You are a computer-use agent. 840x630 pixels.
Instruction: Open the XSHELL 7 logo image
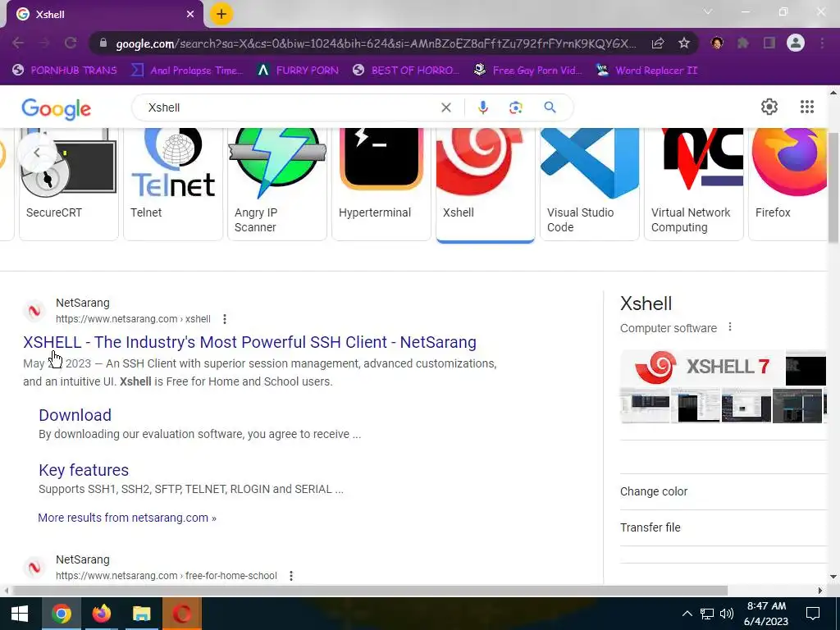(702, 367)
